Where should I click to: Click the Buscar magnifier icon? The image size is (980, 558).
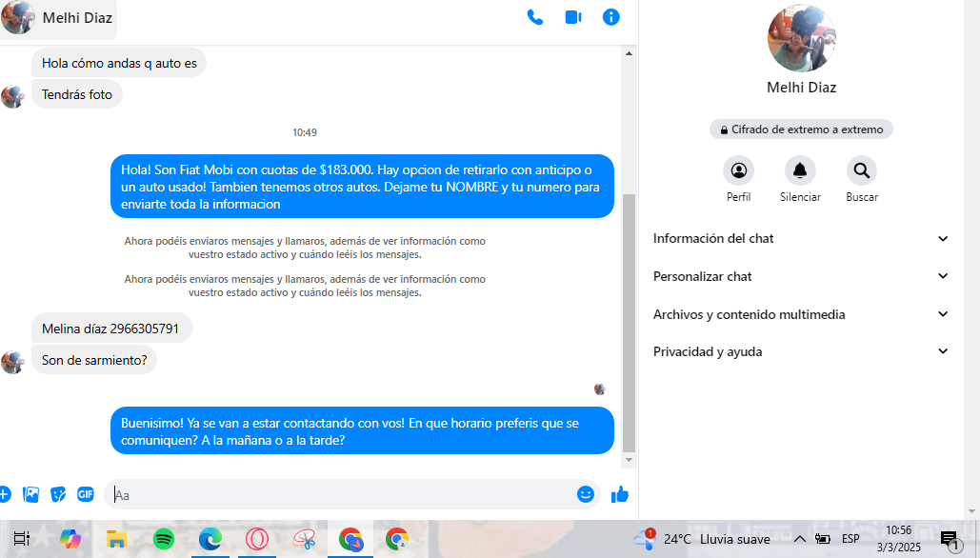pos(861,171)
